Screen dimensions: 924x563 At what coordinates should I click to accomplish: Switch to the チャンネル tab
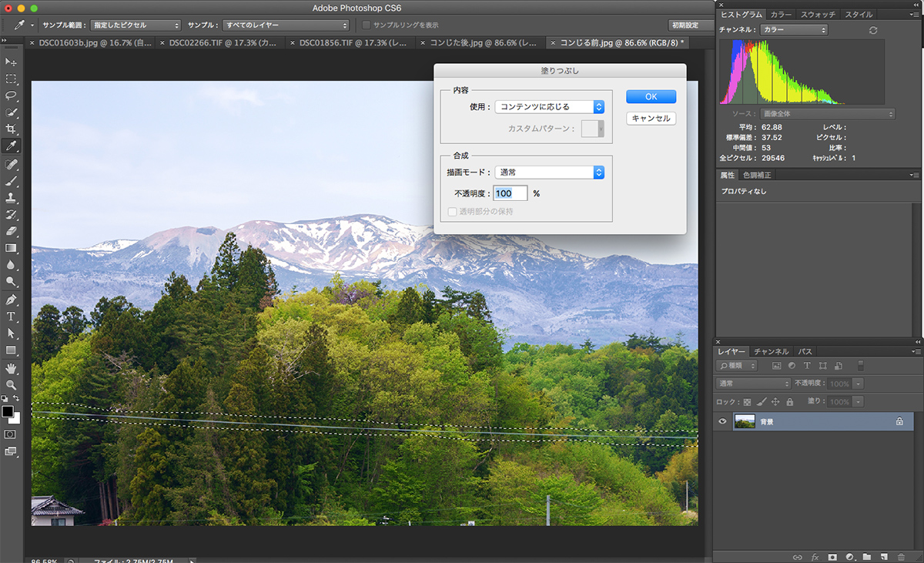[770, 351]
